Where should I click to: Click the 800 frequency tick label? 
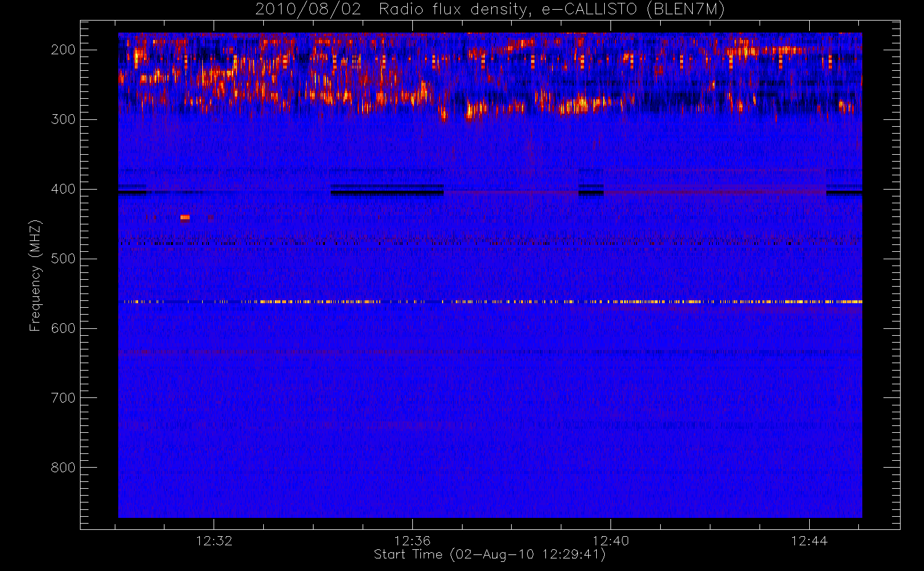63,468
